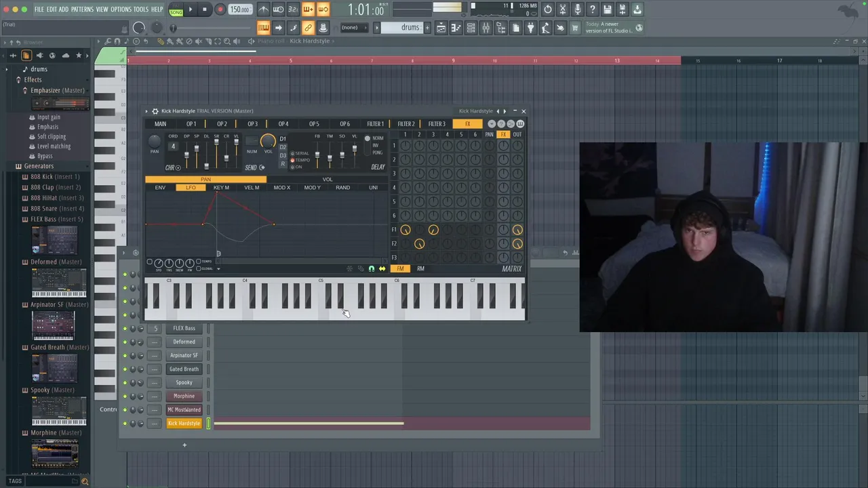Open Kick Hardstyle plugin gear options

(x=155, y=111)
